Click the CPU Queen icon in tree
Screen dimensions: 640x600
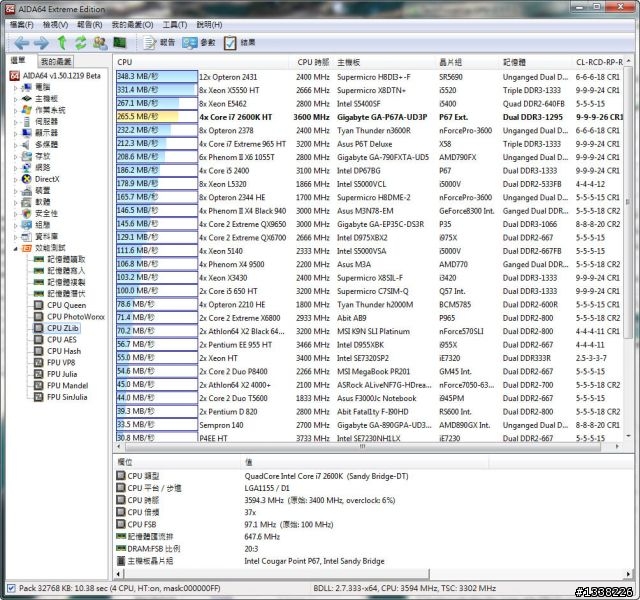click(39, 305)
